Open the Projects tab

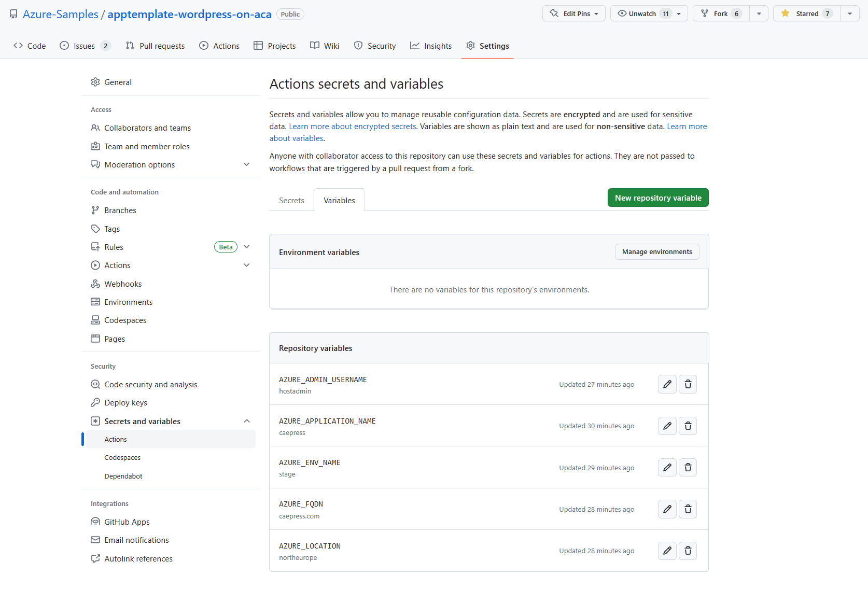(275, 46)
